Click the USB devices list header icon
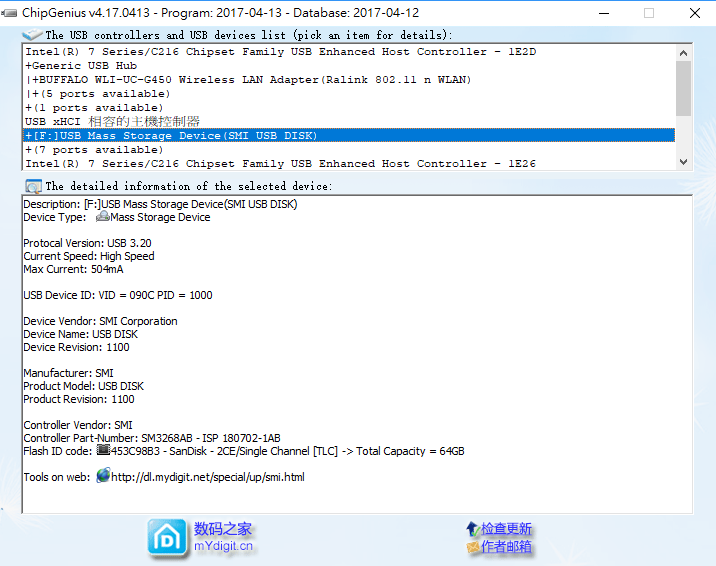 [x=32, y=34]
